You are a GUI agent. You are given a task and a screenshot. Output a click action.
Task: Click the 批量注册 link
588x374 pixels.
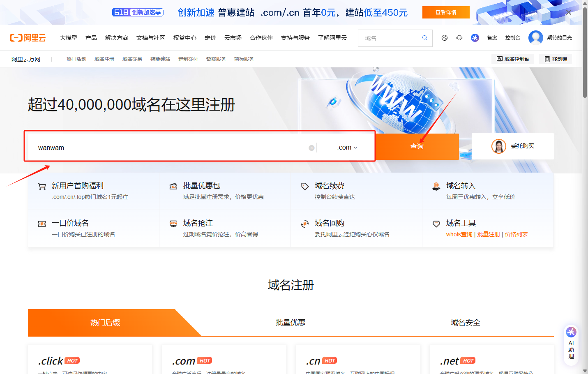[x=489, y=234]
